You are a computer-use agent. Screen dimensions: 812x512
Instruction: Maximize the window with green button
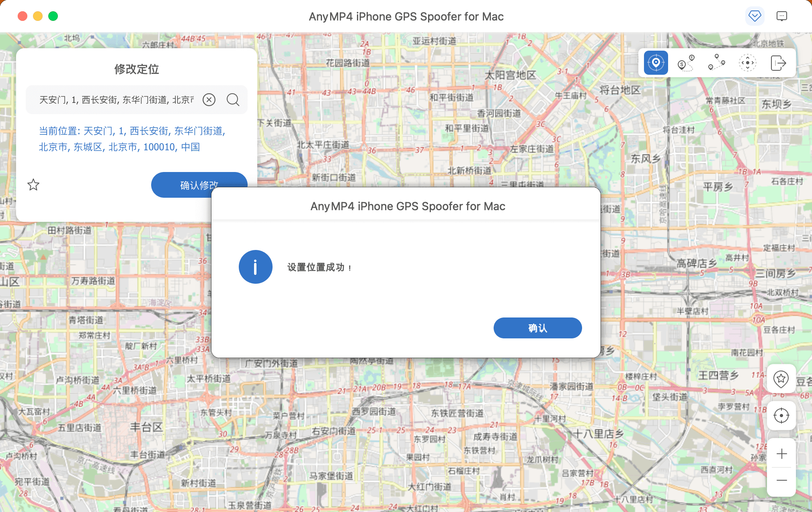pos(53,16)
